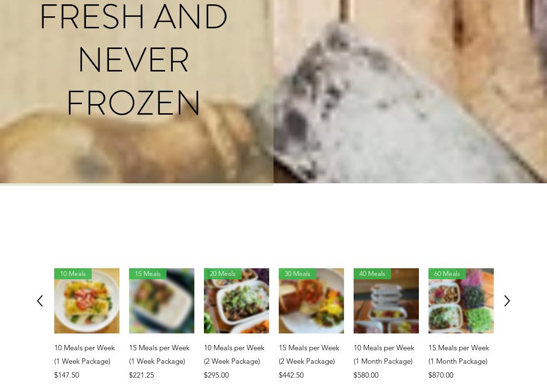Click the Fresh and Never Frozen heading
547x392 pixels.
pos(133,59)
